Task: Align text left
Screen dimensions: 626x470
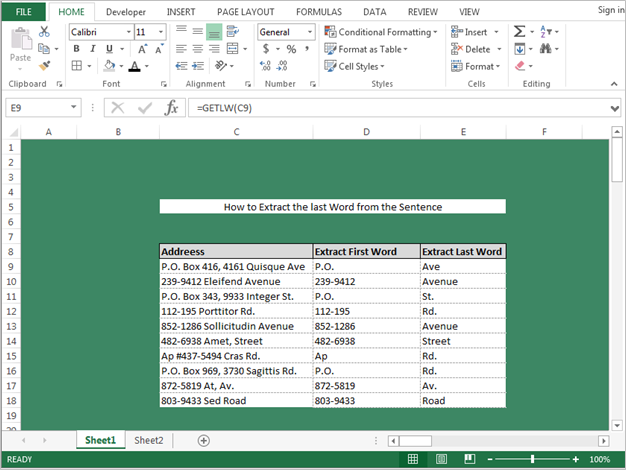Action: click(182, 49)
